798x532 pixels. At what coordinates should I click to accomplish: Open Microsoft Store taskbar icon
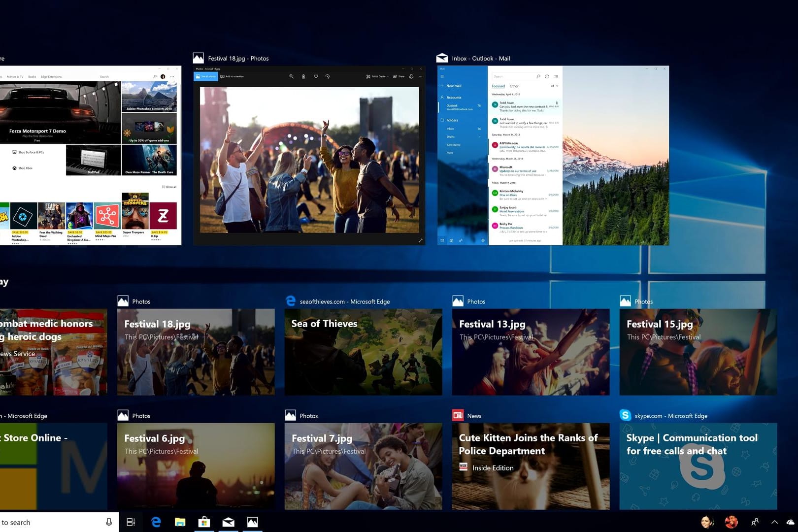[204, 522]
